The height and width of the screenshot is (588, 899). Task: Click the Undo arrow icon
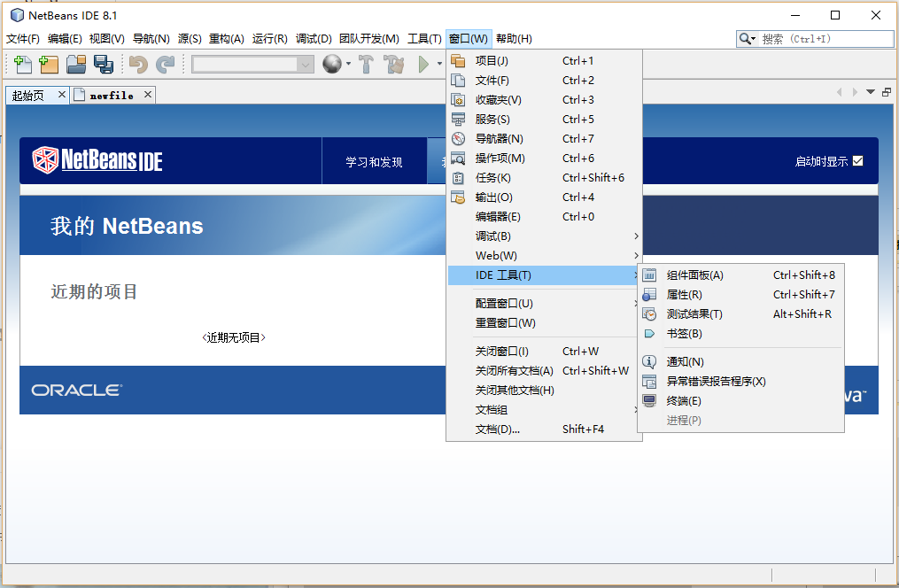138,64
